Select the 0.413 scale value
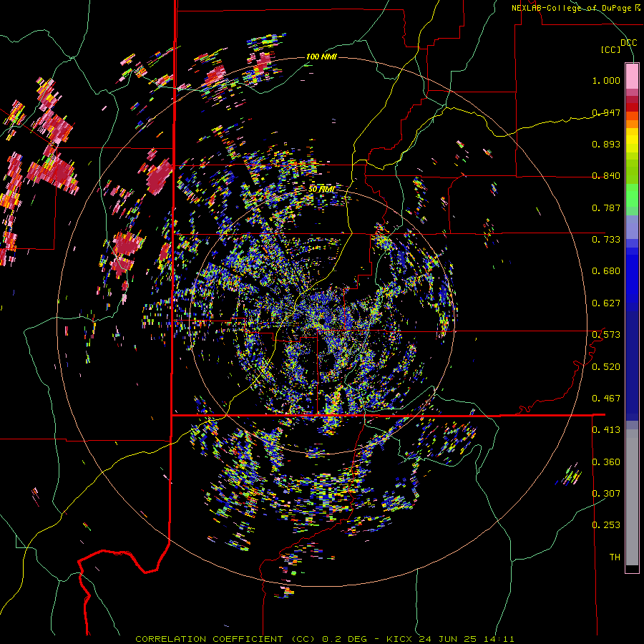Viewport: 644px width, 644px height. tap(606, 430)
